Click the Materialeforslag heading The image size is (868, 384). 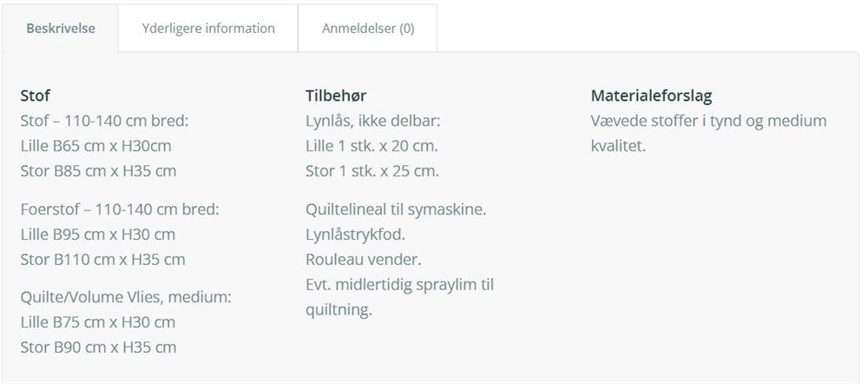[652, 96]
